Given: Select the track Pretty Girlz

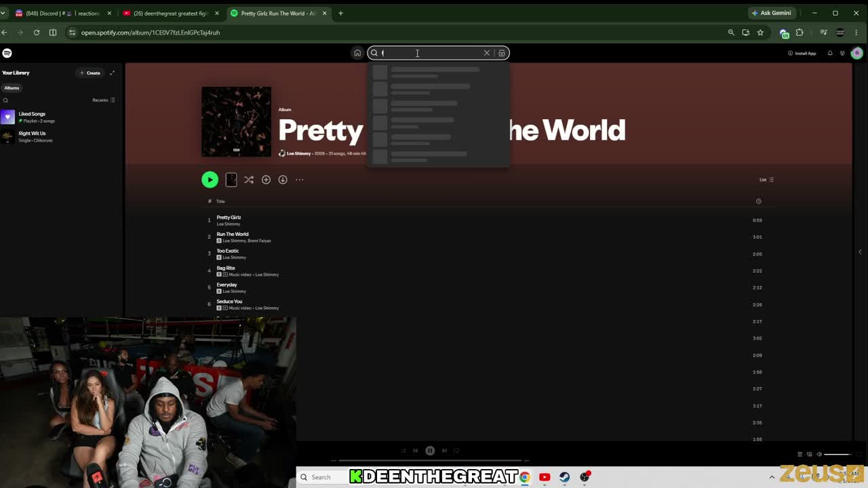Looking at the screenshot, I should point(229,218).
